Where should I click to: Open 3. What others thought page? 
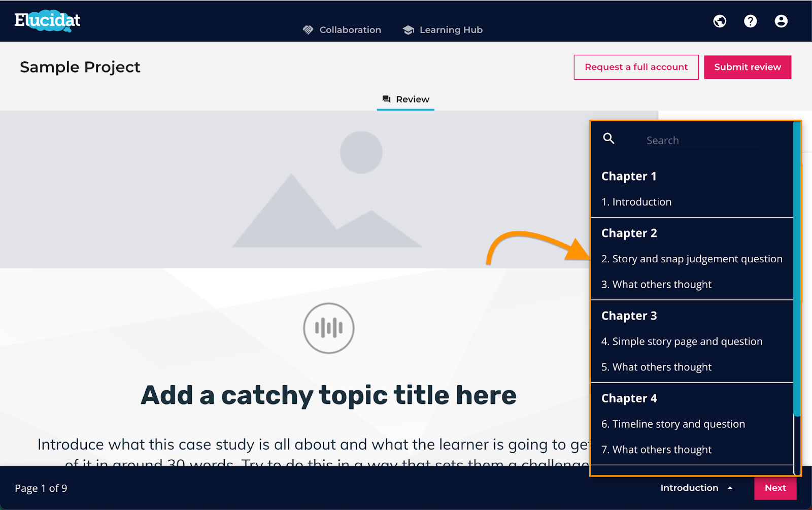[x=656, y=285]
